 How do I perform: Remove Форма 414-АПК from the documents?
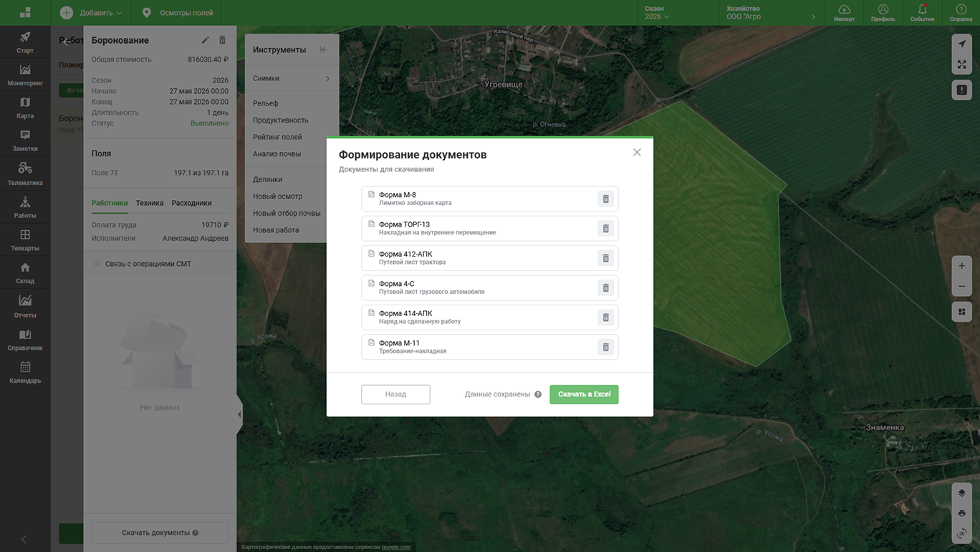point(605,318)
